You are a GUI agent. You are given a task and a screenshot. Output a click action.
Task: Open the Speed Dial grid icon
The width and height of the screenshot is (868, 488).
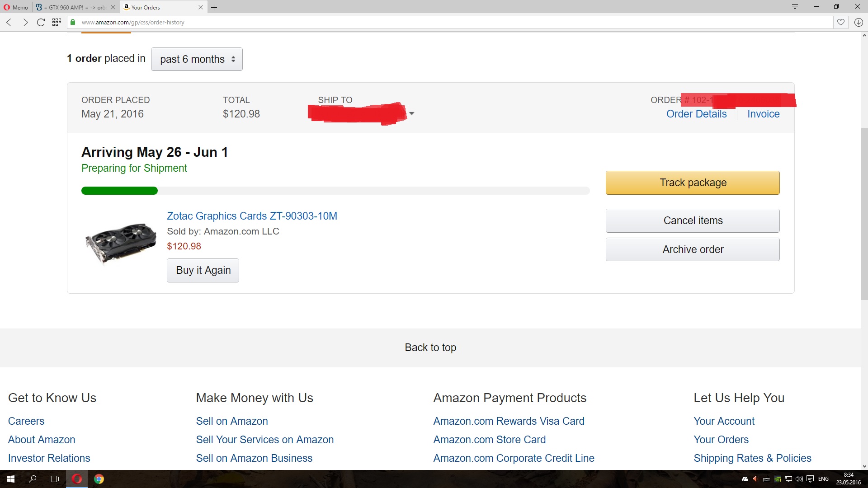(x=57, y=22)
